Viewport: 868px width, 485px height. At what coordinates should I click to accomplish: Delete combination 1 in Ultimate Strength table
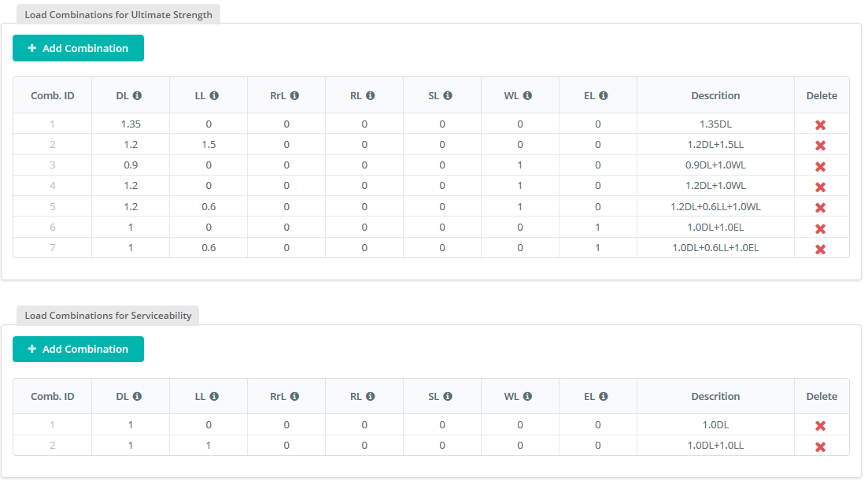821,124
